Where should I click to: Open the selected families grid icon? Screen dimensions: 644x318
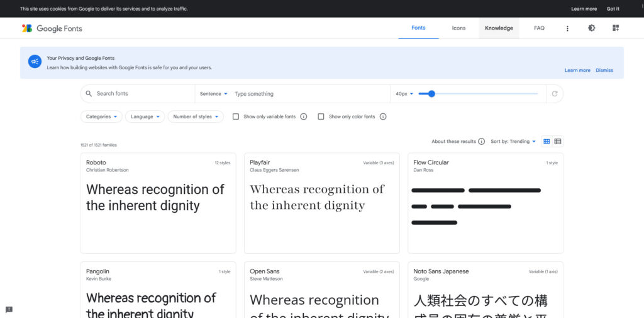[615, 28]
